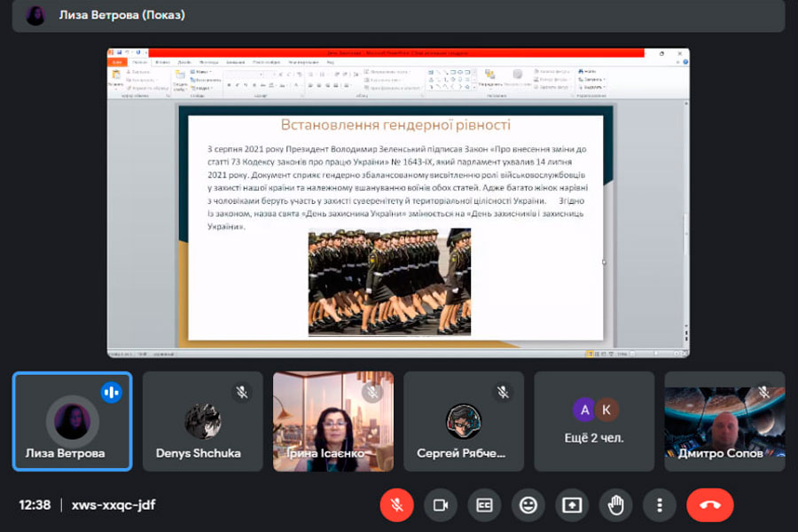
Task: Unmute your microphone
Action: click(397, 505)
